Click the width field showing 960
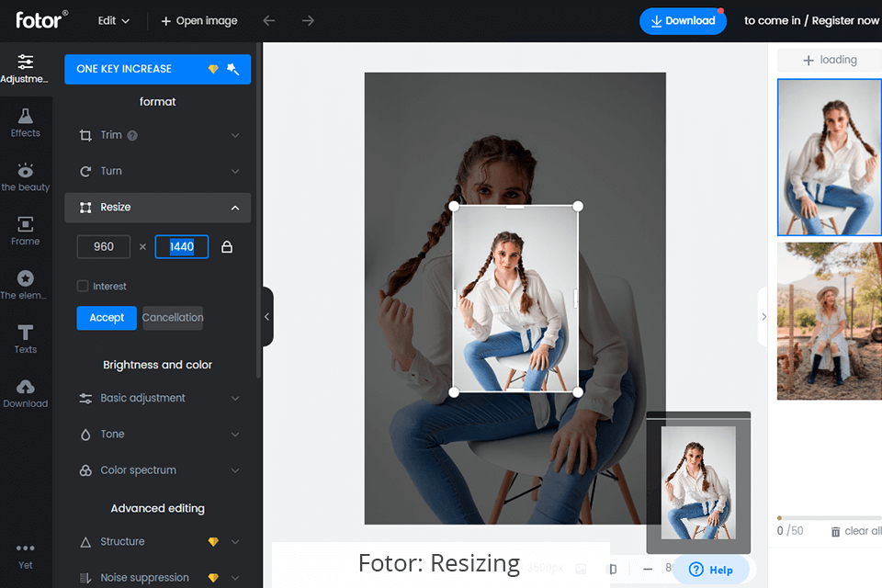The image size is (882, 588). click(x=104, y=247)
